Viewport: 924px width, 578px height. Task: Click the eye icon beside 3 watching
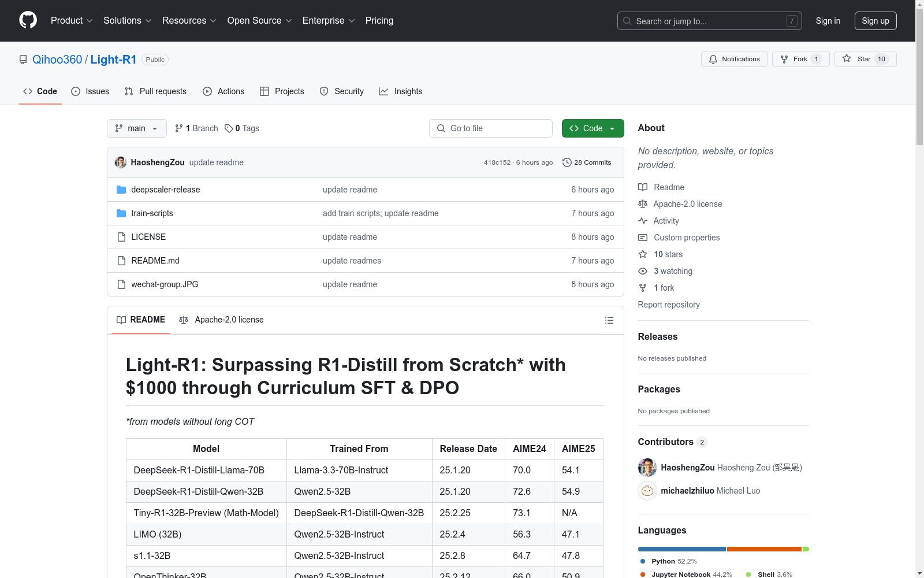[x=643, y=271]
